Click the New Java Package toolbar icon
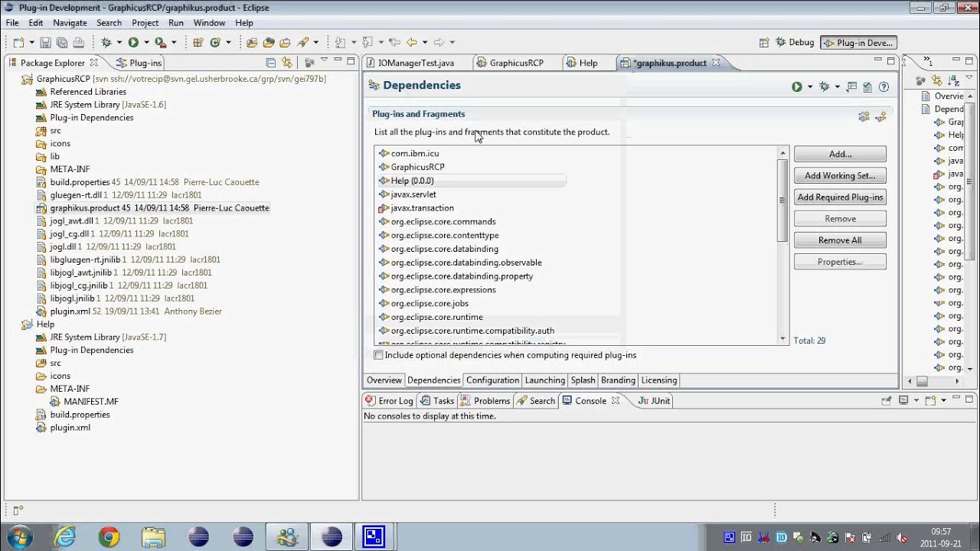Image resolution: width=980 pixels, height=551 pixels. (x=198, y=42)
